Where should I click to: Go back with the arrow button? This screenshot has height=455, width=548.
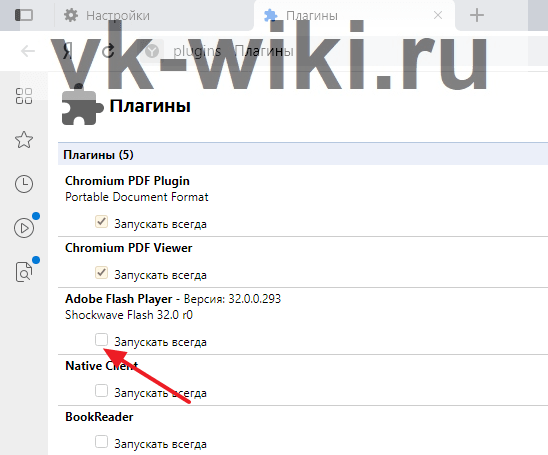(28, 51)
